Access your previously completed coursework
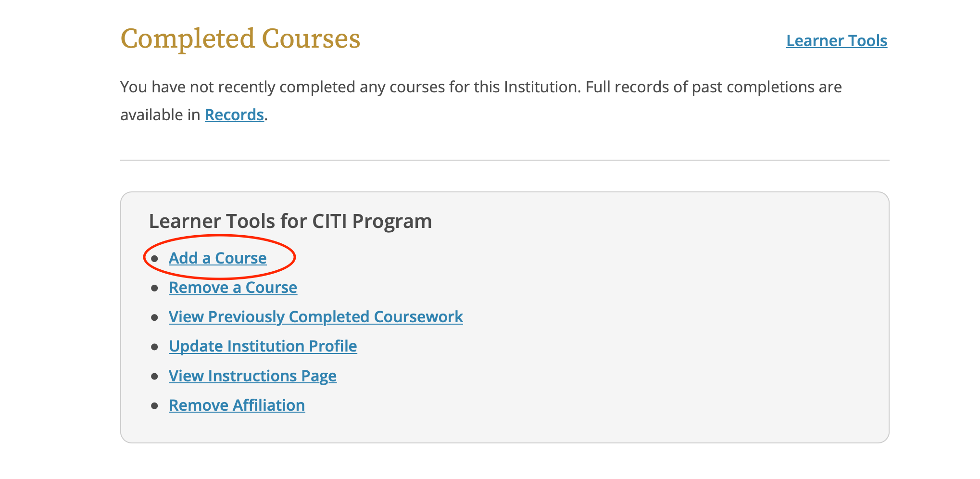Viewport: 980px width, 479px height. pyautogui.click(x=315, y=316)
